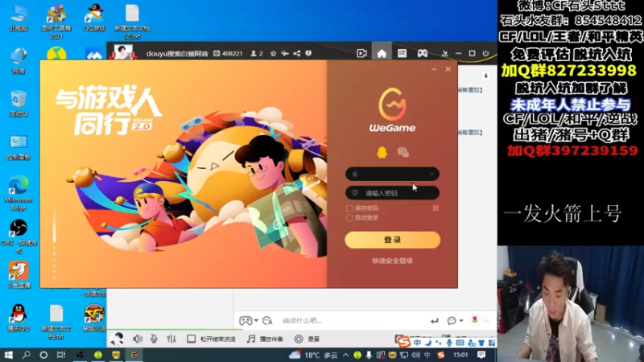
Task: Focus the WeGame password input field
Action: 392,193
